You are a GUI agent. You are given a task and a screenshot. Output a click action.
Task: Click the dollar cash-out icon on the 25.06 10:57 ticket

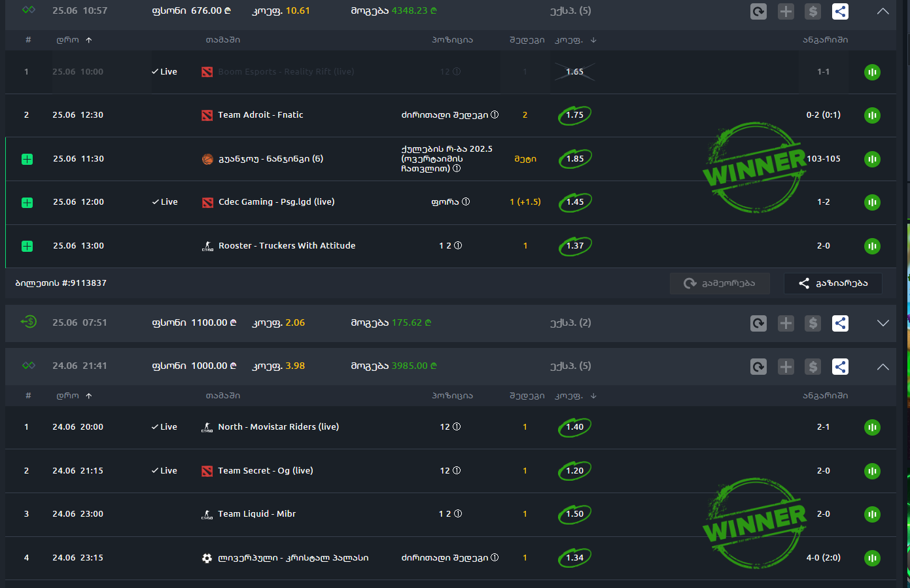pyautogui.click(x=813, y=11)
